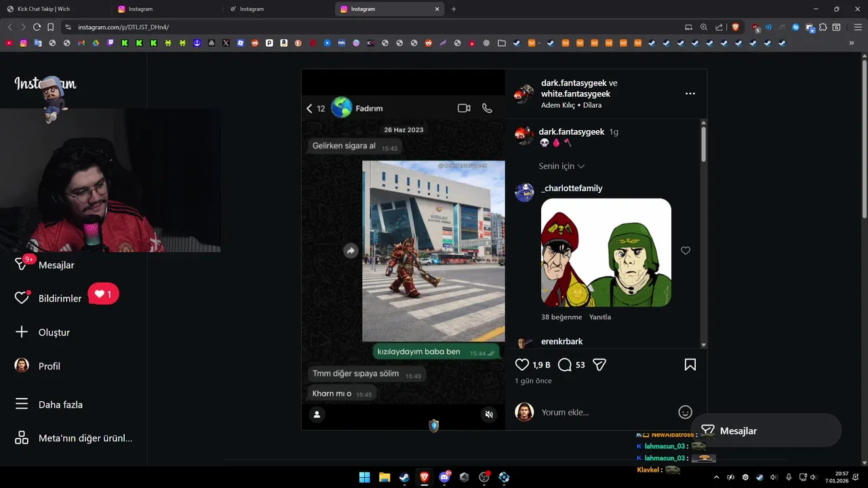Open Gmail bookmark
This screenshot has width=868, height=488.
[81, 43]
